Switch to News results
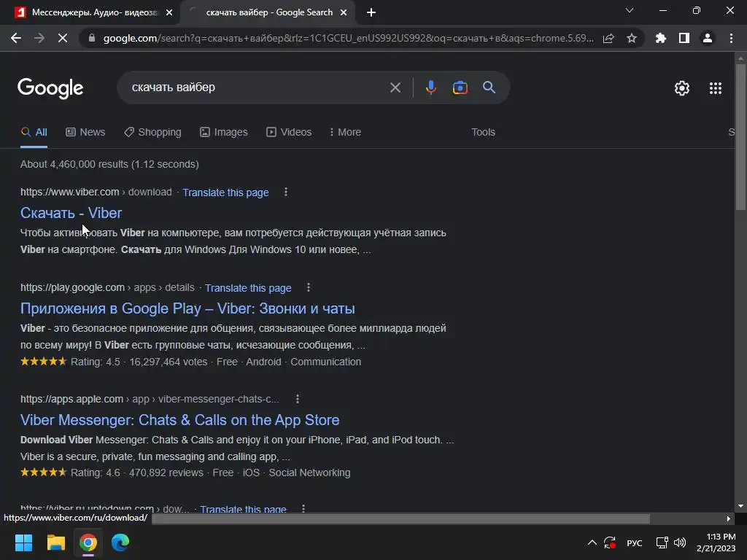747x560 pixels. click(x=85, y=133)
